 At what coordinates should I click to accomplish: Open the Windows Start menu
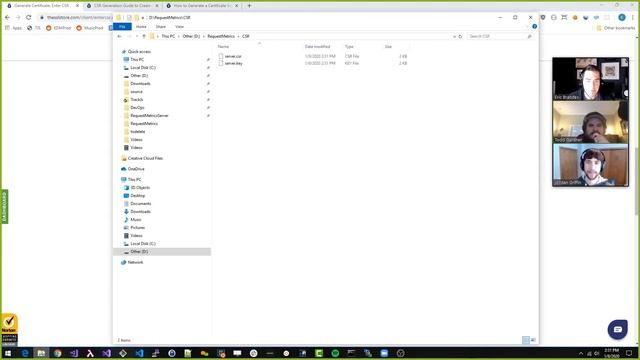pos(8,353)
